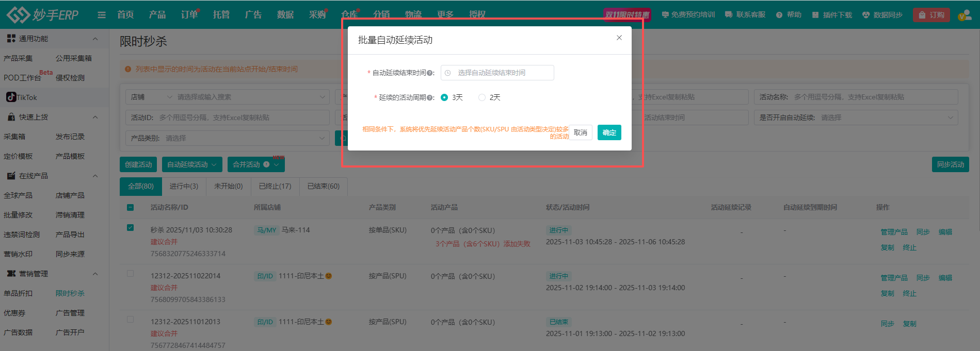The height and width of the screenshot is (351, 980).
Task: Click the 在线产品 edit icon
Action: click(x=11, y=176)
